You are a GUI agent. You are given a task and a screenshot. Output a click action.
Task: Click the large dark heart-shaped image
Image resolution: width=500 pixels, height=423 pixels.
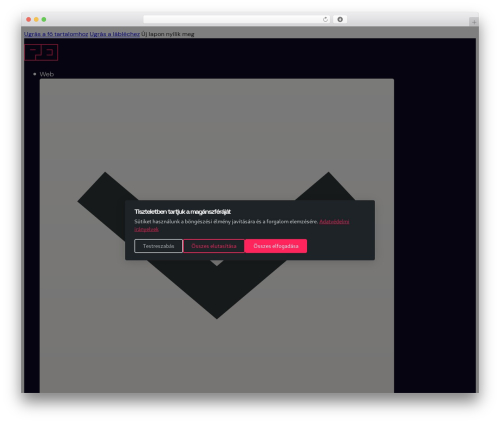click(x=217, y=245)
